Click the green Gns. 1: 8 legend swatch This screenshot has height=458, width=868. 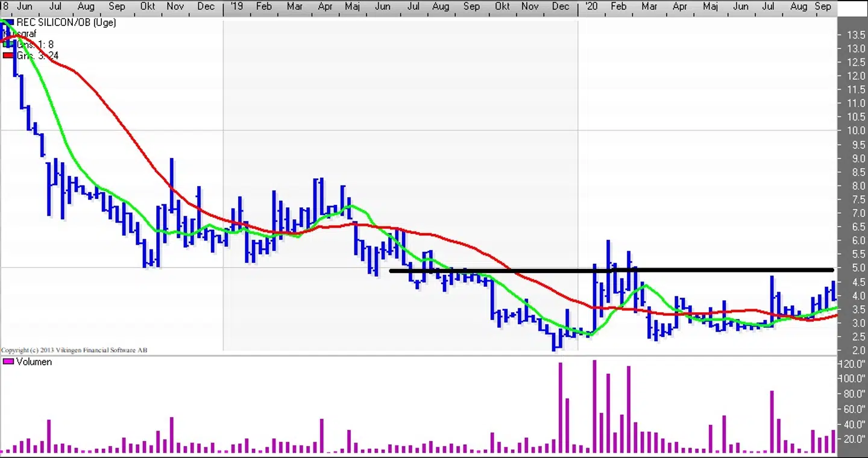click(x=8, y=45)
